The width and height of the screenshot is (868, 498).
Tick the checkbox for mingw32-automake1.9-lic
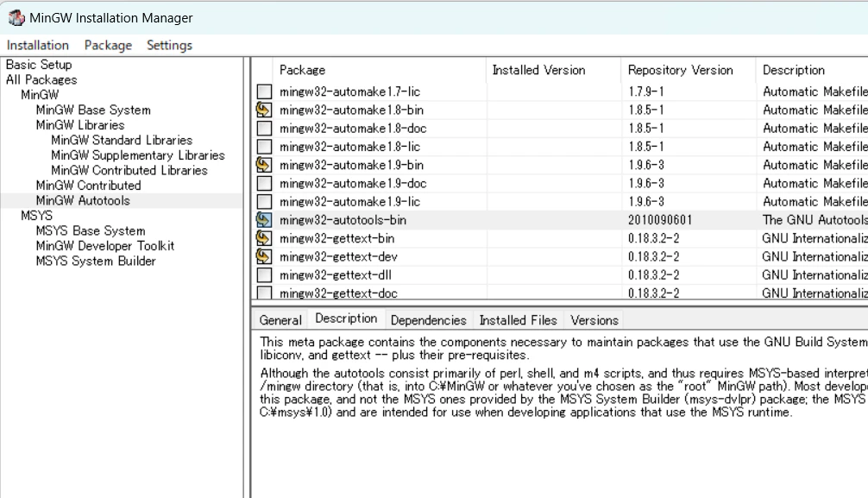pos(265,201)
